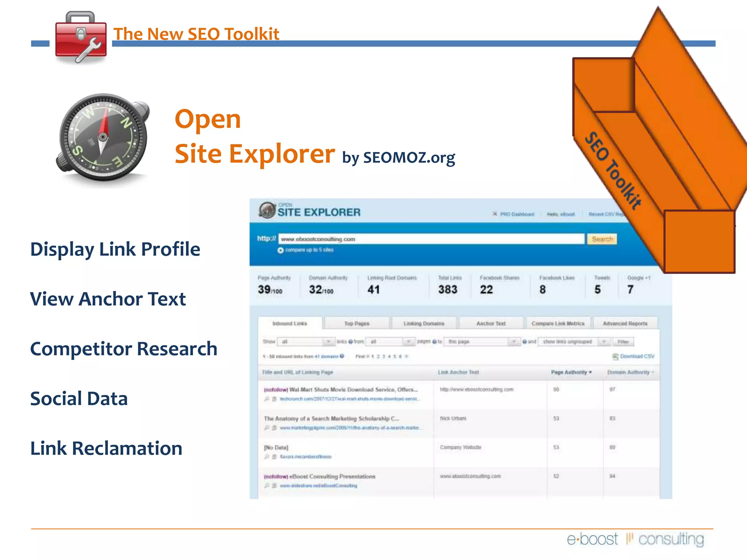Click the '41 domains' link
Screen dimensions: 747x560
(326, 357)
